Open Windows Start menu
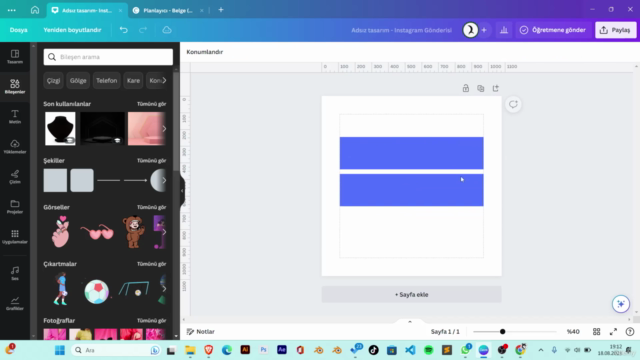The width and height of the screenshot is (640, 360). [60, 350]
